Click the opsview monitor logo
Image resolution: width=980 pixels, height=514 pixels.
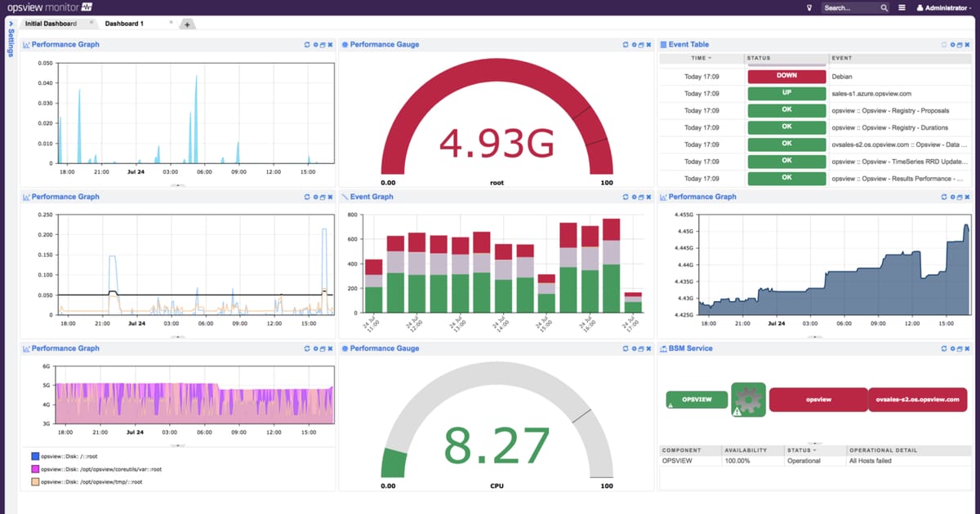(51, 7)
